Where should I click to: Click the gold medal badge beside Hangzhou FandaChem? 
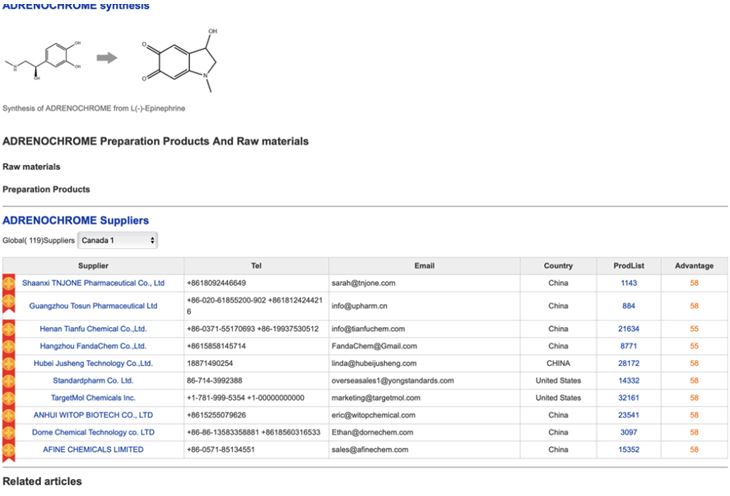pyautogui.click(x=9, y=346)
